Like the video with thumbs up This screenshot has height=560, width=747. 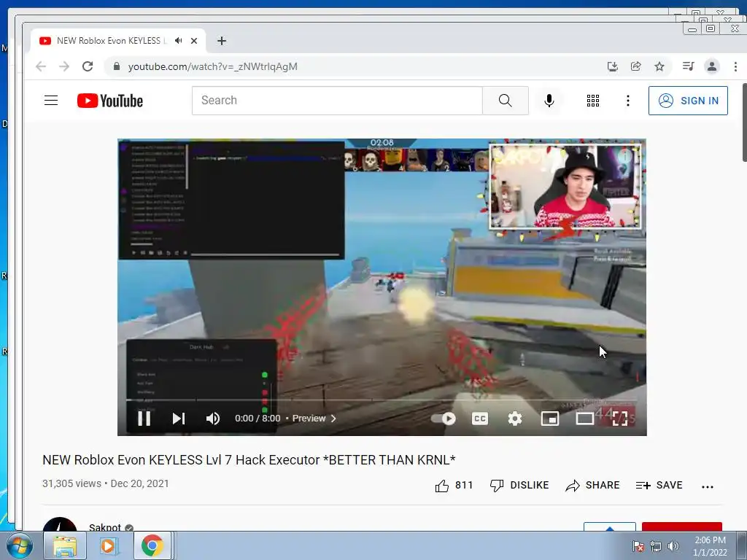click(454, 485)
